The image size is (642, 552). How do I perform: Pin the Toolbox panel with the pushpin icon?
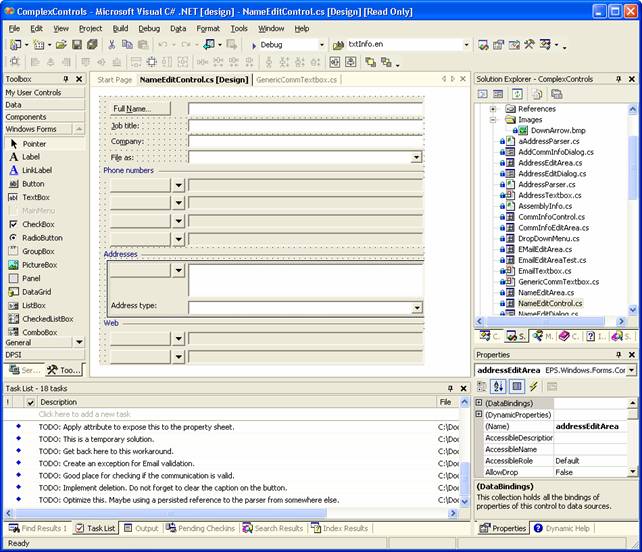tap(66, 79)
